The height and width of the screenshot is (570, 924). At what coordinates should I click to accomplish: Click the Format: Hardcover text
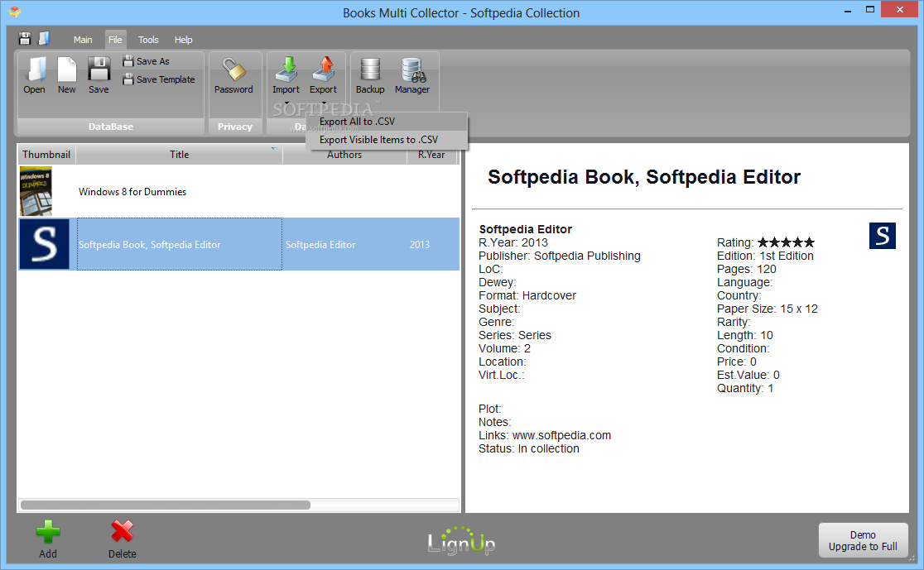pyautogui.click(x=527, y=295)
